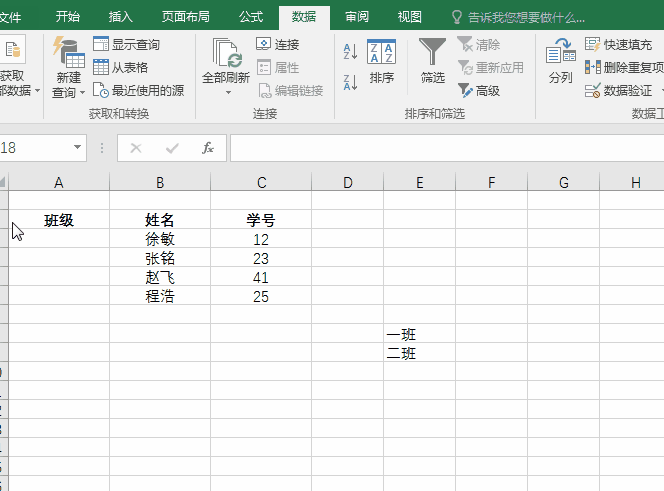Image resolution: width=664 pixels, height=491 pixels.
Task: Select column E header
Action: pos(420,183)
